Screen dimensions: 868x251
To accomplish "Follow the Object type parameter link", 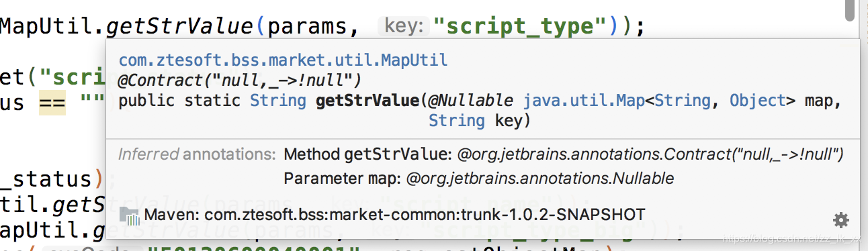I will (758, 101).
